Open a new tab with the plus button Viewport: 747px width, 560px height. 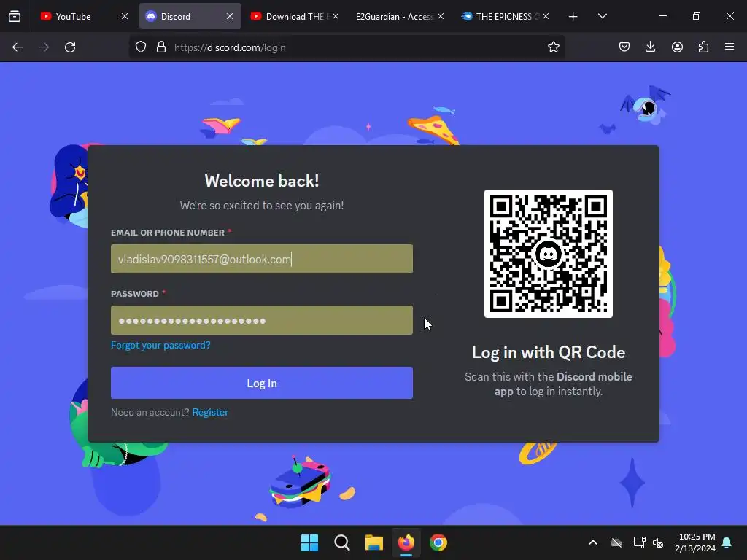573,17
